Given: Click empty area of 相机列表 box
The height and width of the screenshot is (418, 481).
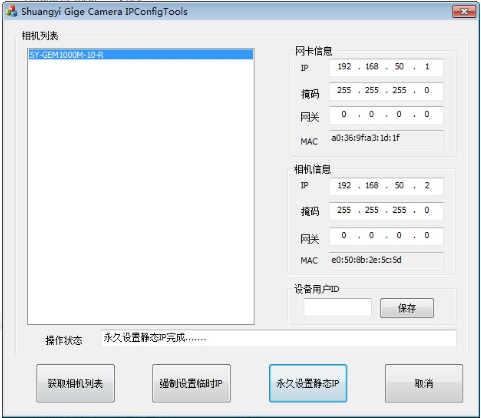Looking at the screenshot, I should [140, 192].
